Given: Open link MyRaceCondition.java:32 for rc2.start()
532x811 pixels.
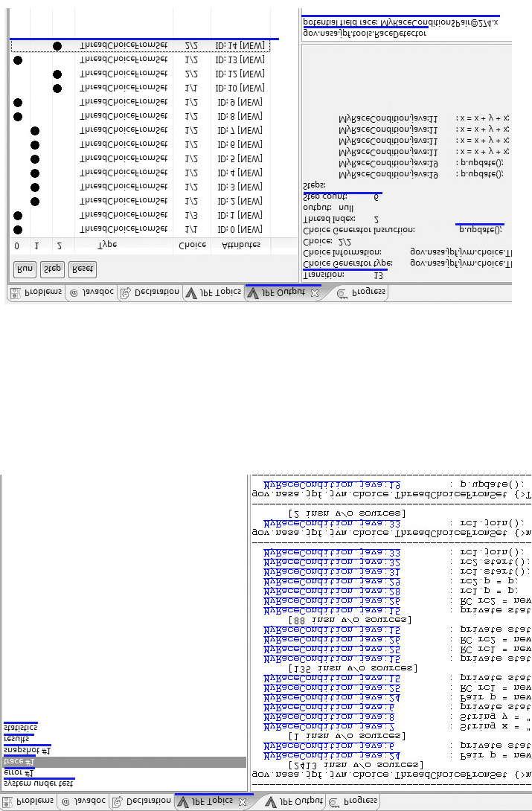Looking at the screenshot, I should (x=332, y=562).
